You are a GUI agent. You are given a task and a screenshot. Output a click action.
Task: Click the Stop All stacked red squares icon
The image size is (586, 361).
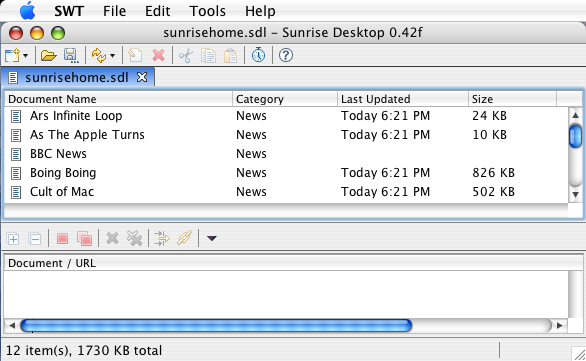tap(84, 238)
